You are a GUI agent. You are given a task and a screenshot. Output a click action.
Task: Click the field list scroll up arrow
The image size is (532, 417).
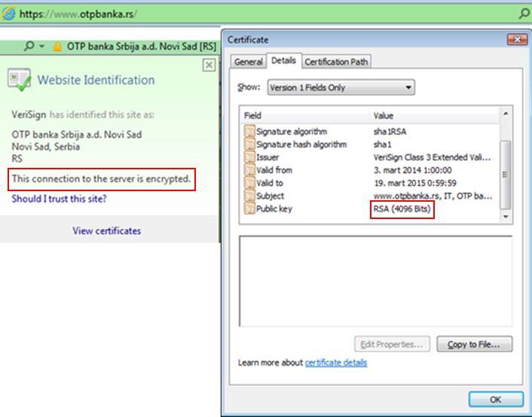[506, 114]
